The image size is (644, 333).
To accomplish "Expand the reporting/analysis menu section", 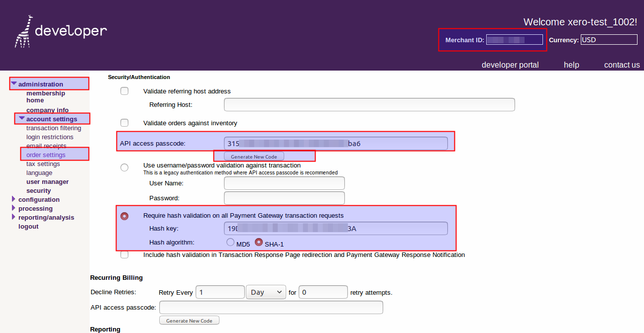I will [x=14, y=217].
